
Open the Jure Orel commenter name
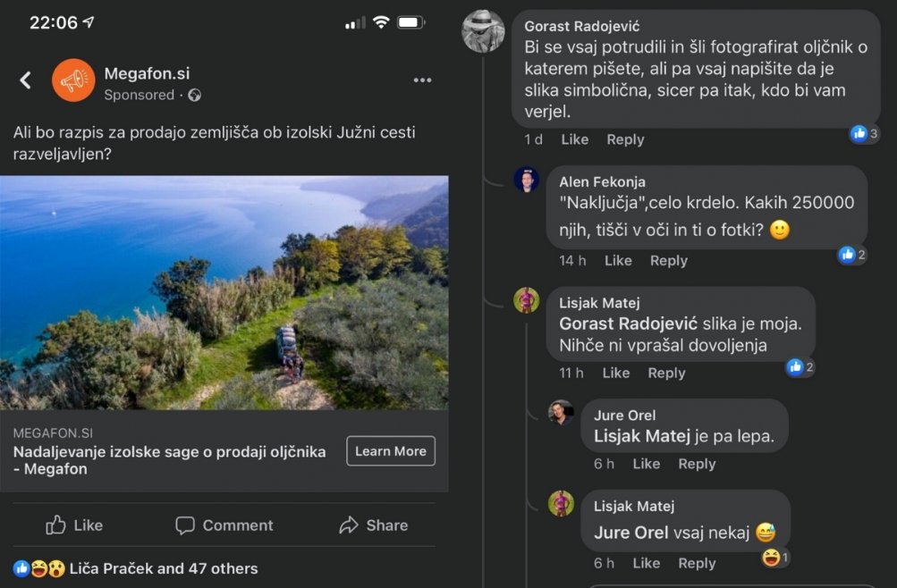(x=625, y=416)
